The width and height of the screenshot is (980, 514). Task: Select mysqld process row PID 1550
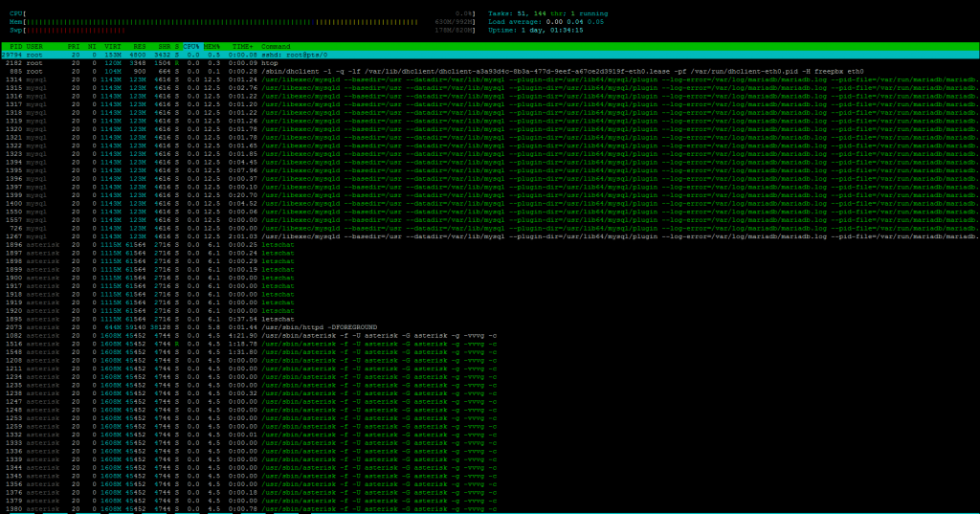[x=490, y=212]
